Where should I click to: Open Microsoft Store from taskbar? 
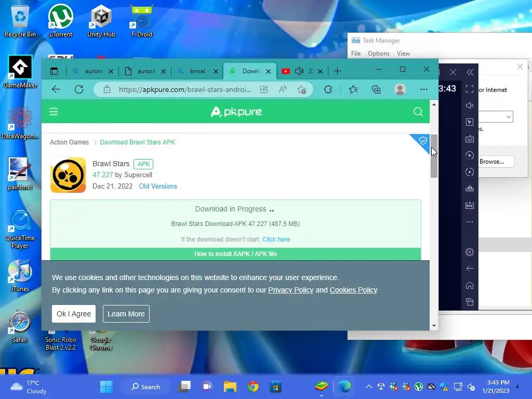(x=275, y=387)
